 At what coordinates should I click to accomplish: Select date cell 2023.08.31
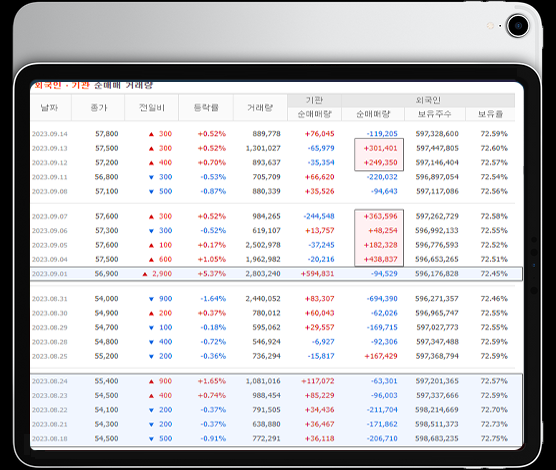click(x=50, y=299)
